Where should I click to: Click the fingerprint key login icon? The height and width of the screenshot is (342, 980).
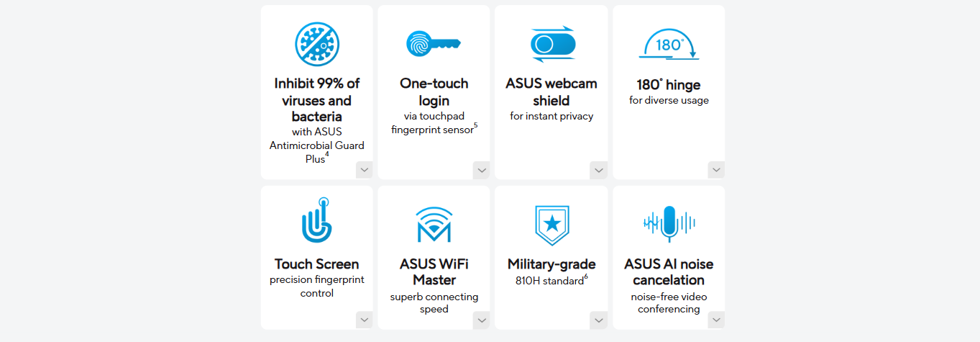434,43
